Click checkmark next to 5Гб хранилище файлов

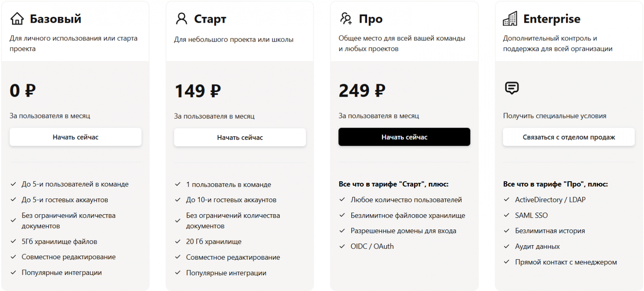(x=13, y=241)
